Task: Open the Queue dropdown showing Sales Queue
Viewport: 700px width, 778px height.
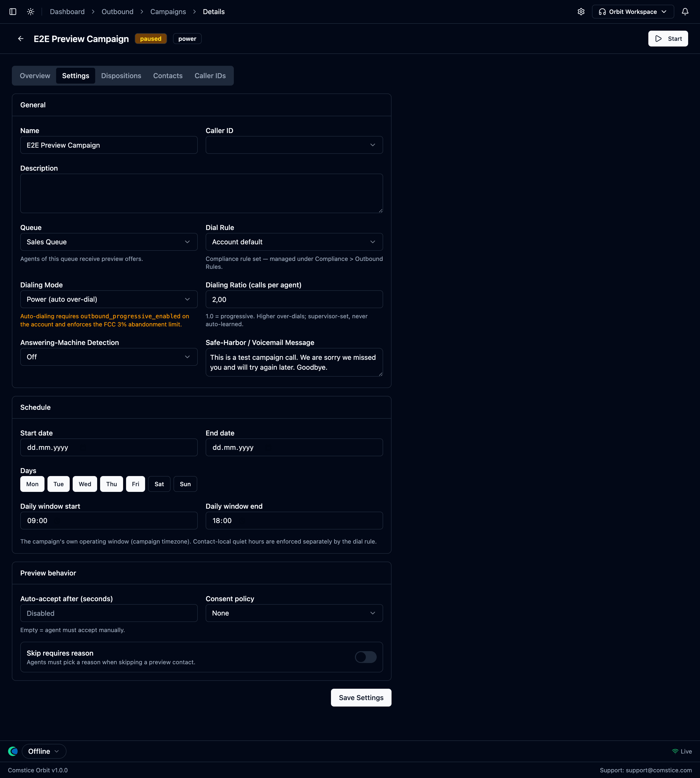Action: click(109, 242)
